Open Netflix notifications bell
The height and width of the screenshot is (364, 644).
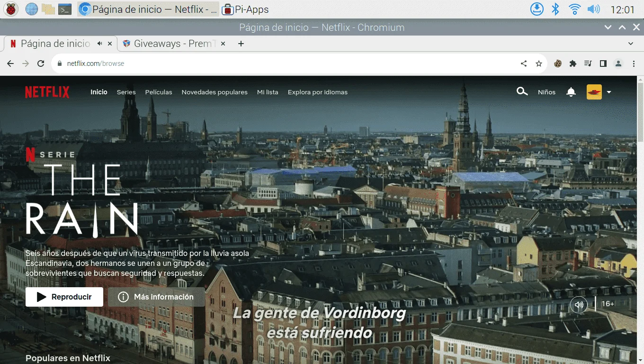(571, 92)
